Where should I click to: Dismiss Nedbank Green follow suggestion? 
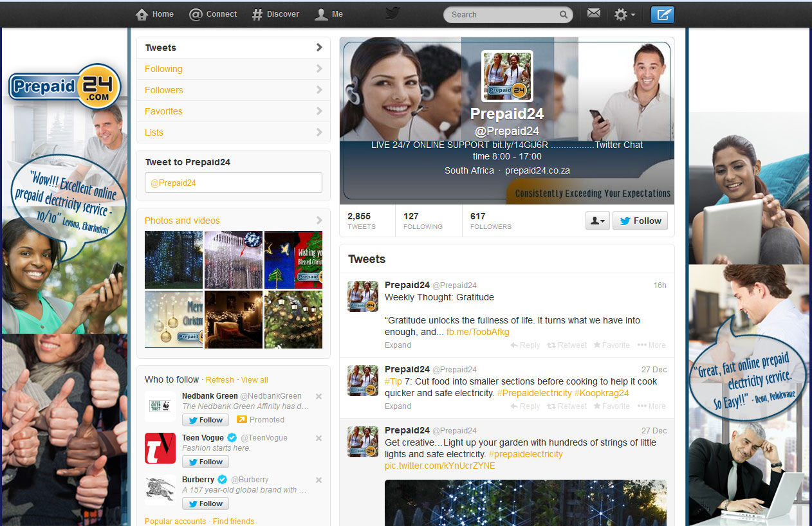click(x=318, y=396)
